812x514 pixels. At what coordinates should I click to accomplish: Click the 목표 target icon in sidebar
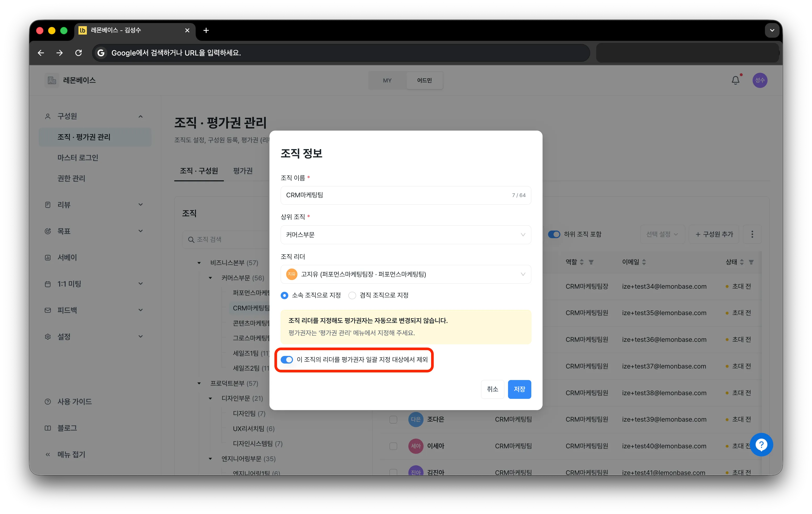coord(48,231)
